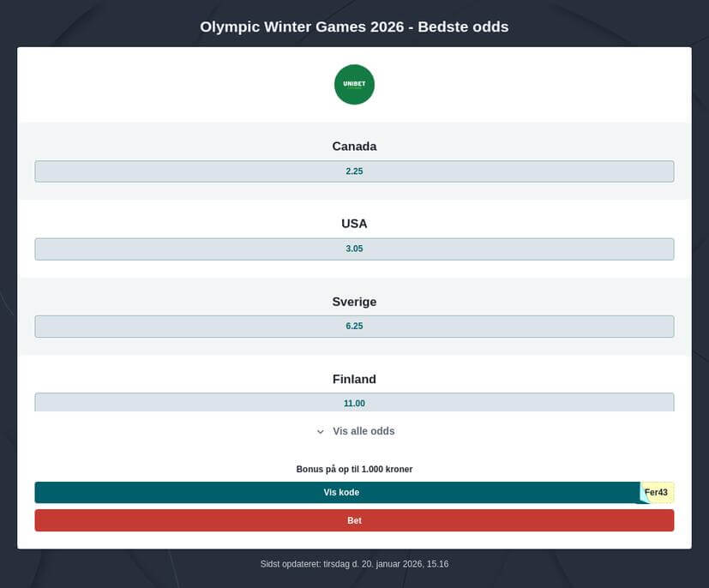Open the USA team entry
This screenshot has height=588, width=709.
[x=354, y=223]
